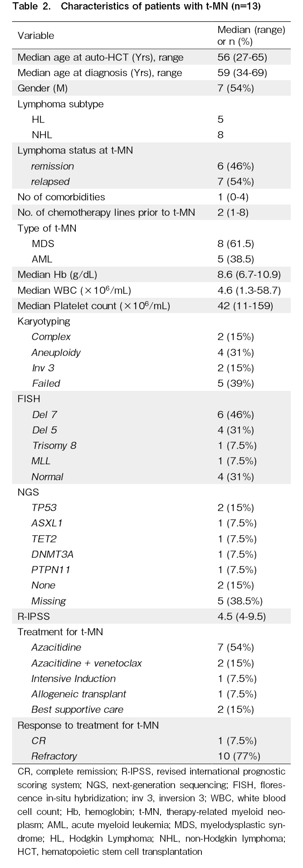The image size is (303, 868).
Task: Select the 'Azacitidine + venetoclax' treatment row
Action: pos(87,663)
